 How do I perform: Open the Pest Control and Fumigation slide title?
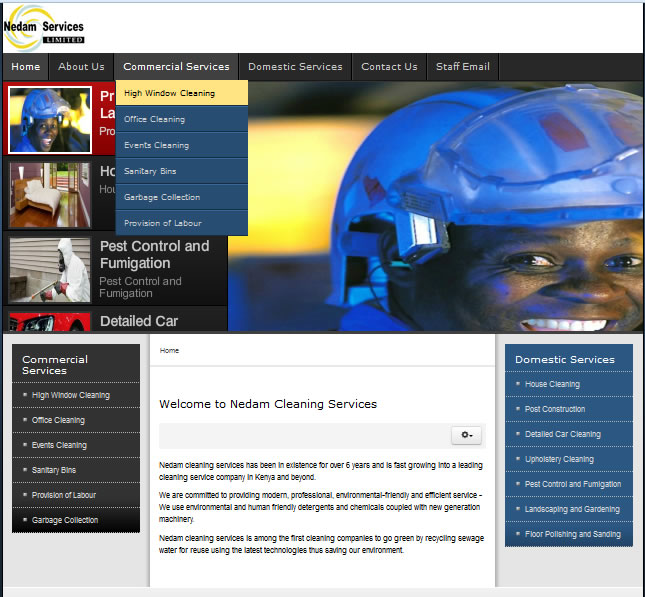(x=155, y=255)
